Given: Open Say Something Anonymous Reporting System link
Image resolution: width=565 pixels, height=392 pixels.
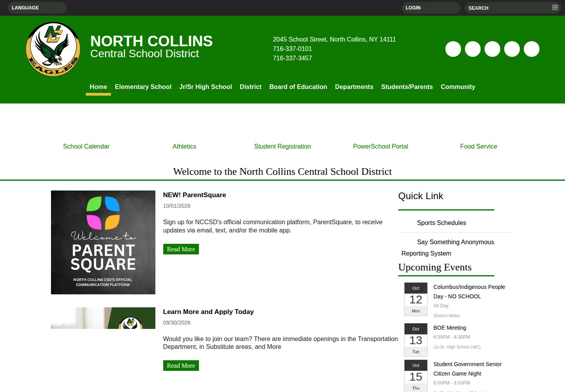Looking at the screenshot, I should 448,248.
